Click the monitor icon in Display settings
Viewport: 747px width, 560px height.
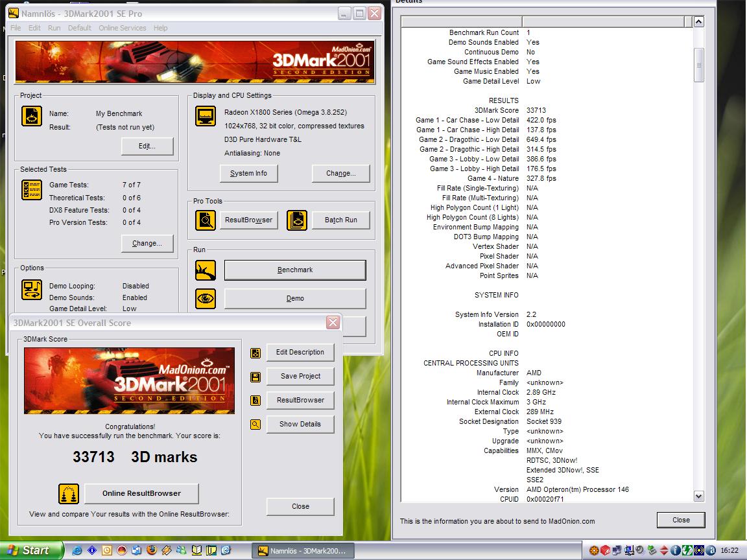coord(206,116)
